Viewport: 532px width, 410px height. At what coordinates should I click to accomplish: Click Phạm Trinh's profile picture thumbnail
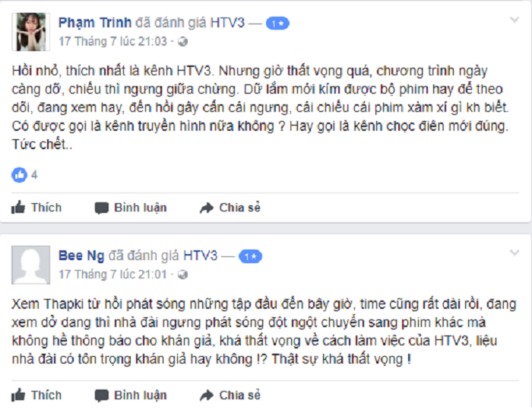point(31,32)
